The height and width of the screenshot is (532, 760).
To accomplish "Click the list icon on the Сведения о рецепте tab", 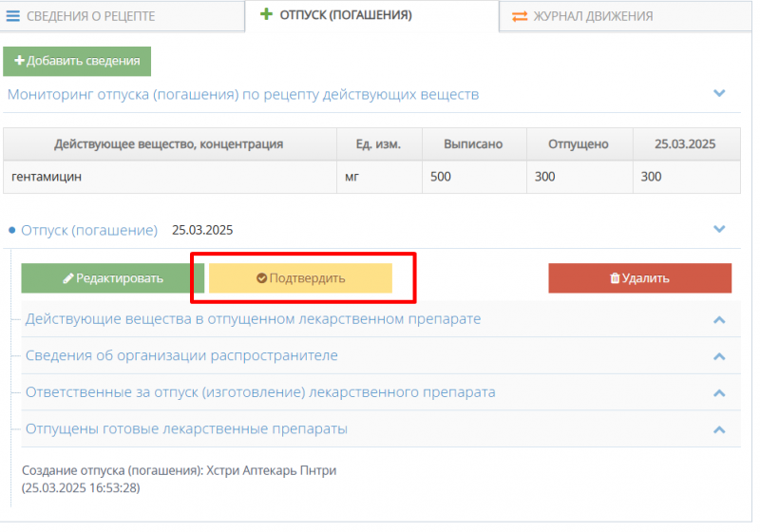I will [x=13, y=16].
